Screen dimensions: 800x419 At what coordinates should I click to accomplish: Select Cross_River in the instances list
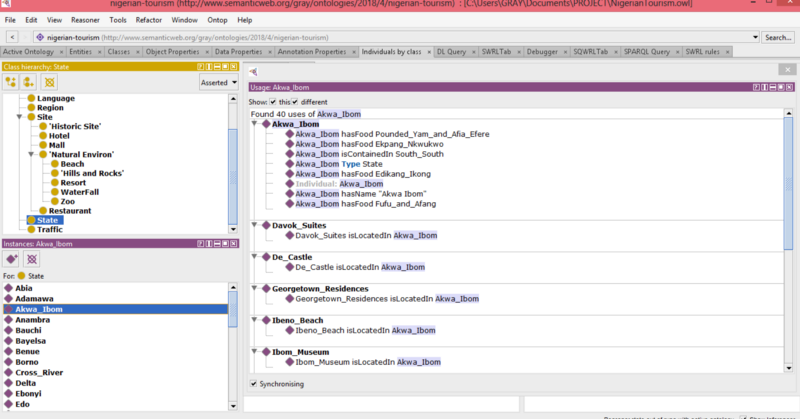38,372
